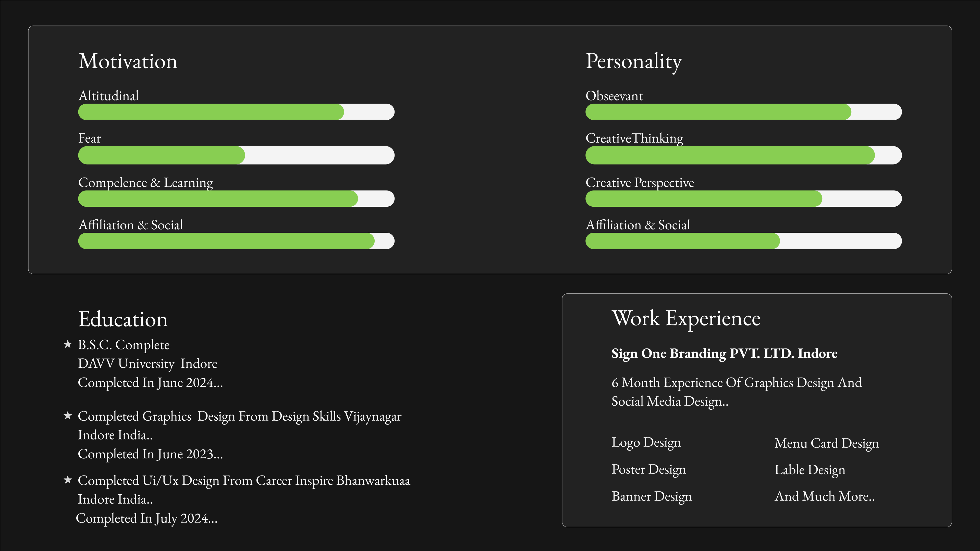The width and height of the screenshot is (980, 551).
Task: Click the Poster Design item
Action: 648,469
